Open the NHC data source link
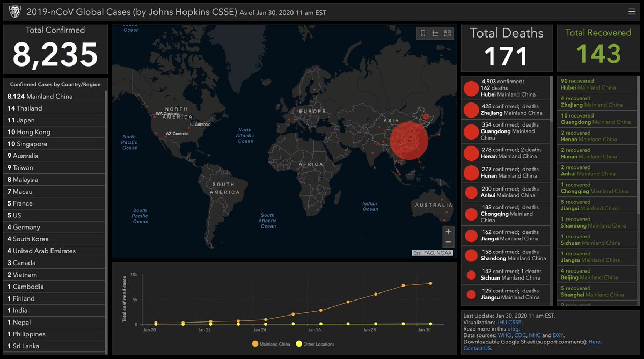Image resolution: width=644 pixels, height=359 pixels. (x=535, y=335)
